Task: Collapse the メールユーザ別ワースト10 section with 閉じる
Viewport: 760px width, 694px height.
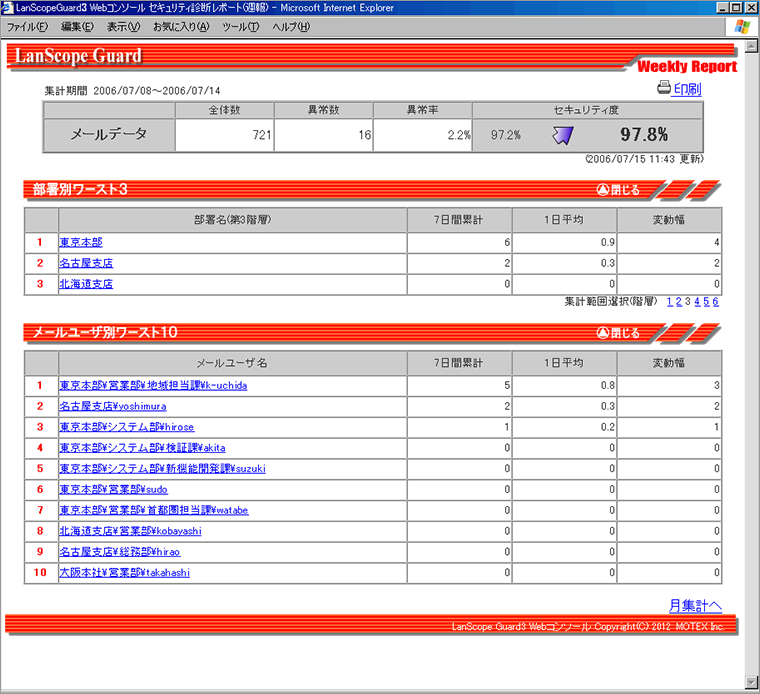Action: 618,333
